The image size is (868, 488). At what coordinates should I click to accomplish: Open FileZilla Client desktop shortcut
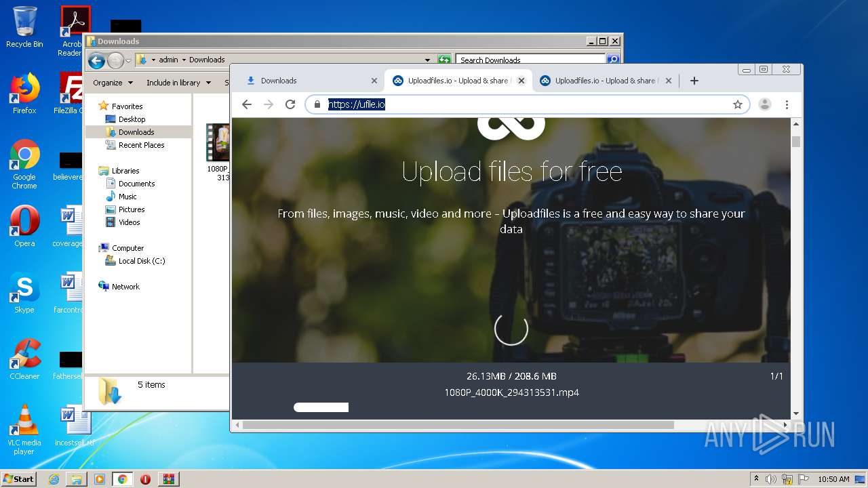(71, 94)
